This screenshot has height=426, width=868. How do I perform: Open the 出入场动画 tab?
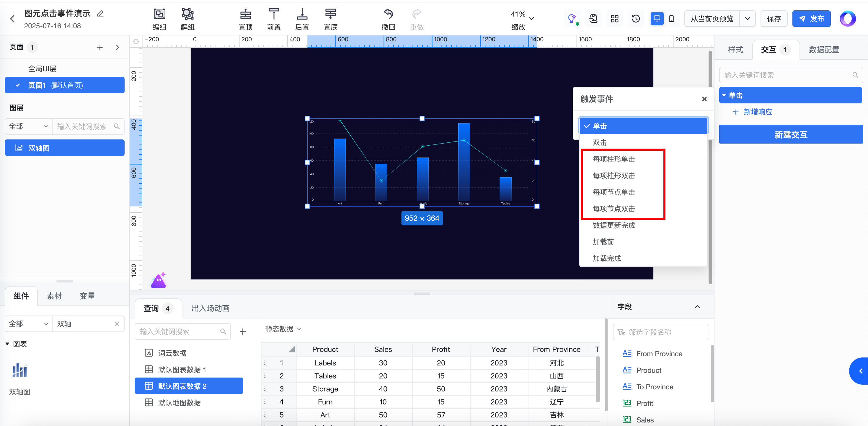210,308
